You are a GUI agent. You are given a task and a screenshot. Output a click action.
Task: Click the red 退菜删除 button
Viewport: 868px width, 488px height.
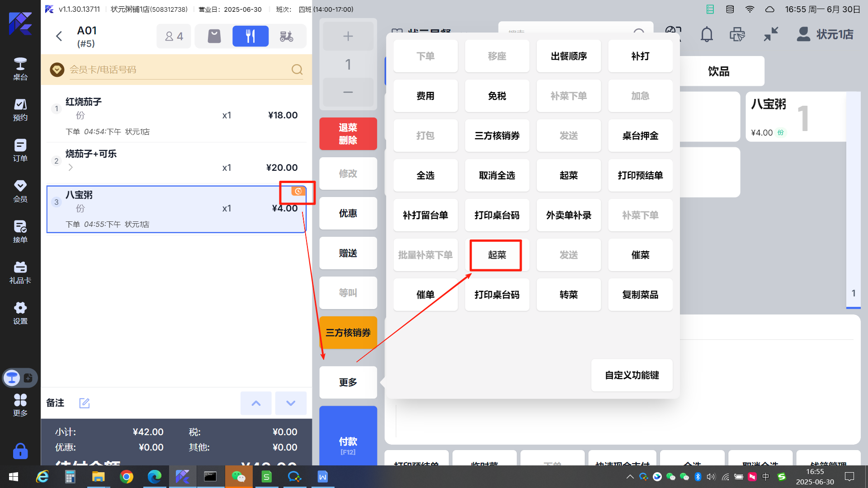(x=348, y=134)
